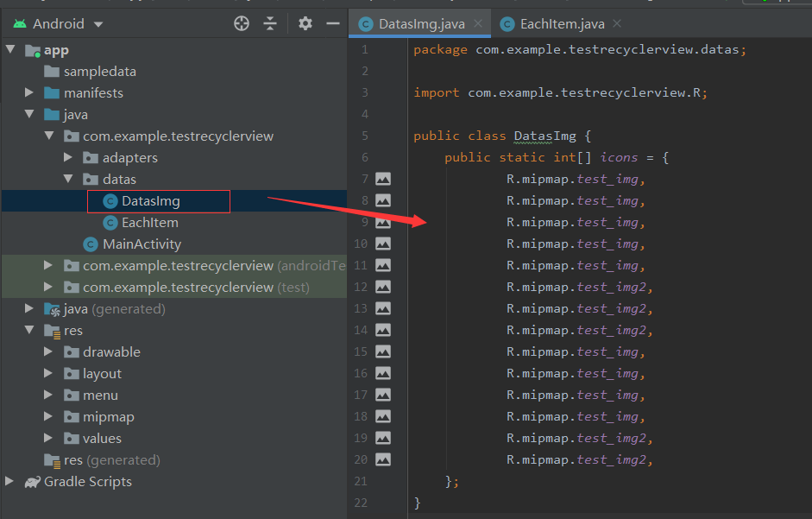Click the Android robot icon
812x519 pixels.
(20, 23)
